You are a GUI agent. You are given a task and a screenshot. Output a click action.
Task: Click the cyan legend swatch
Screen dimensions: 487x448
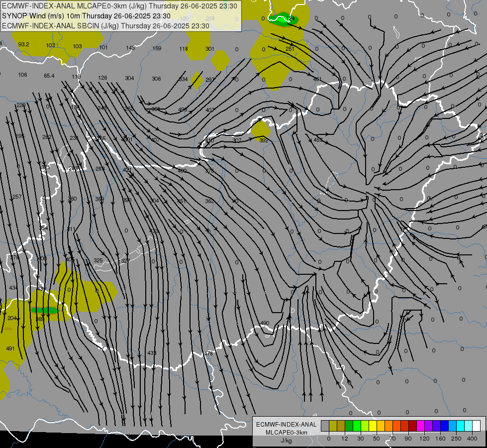tap(460, 426)
